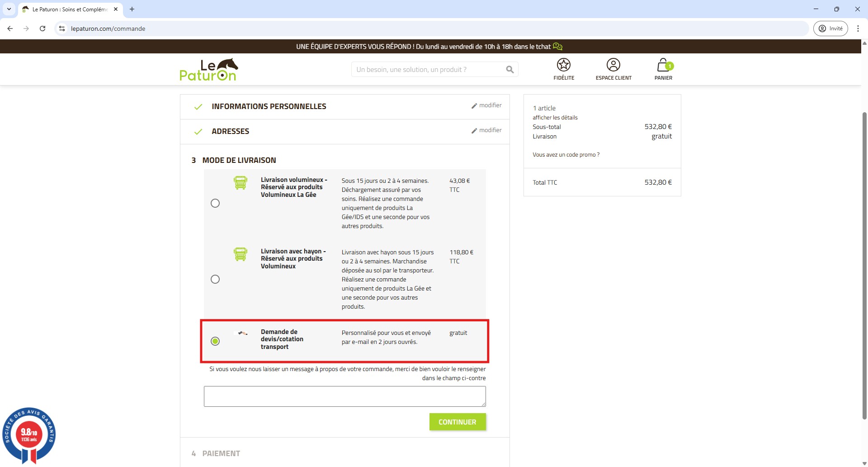
Task: Click the search magnifier icon
Action: point(509,70)
